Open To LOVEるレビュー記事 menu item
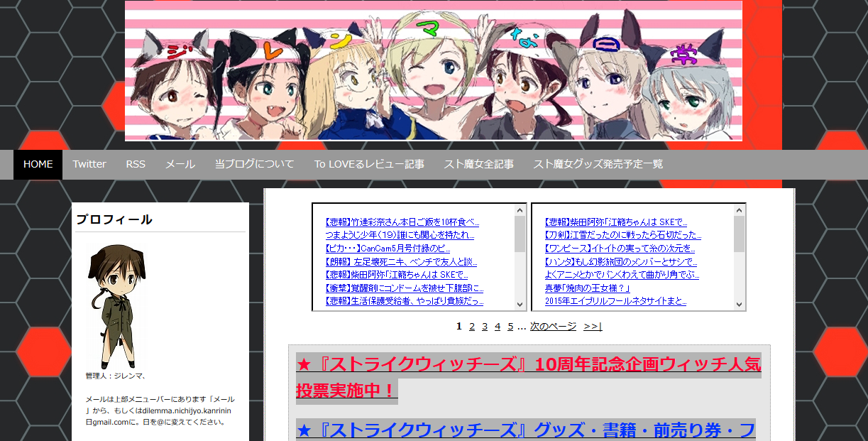This screenshot has height=441, width=868. tap(369, 164)
